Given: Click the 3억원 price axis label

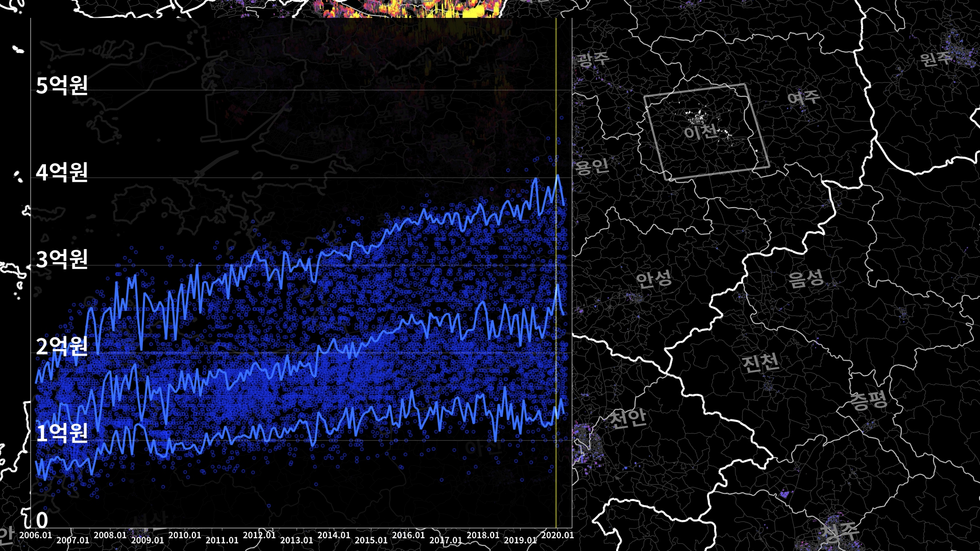Looking at the screenshot, I should point(62,259).
